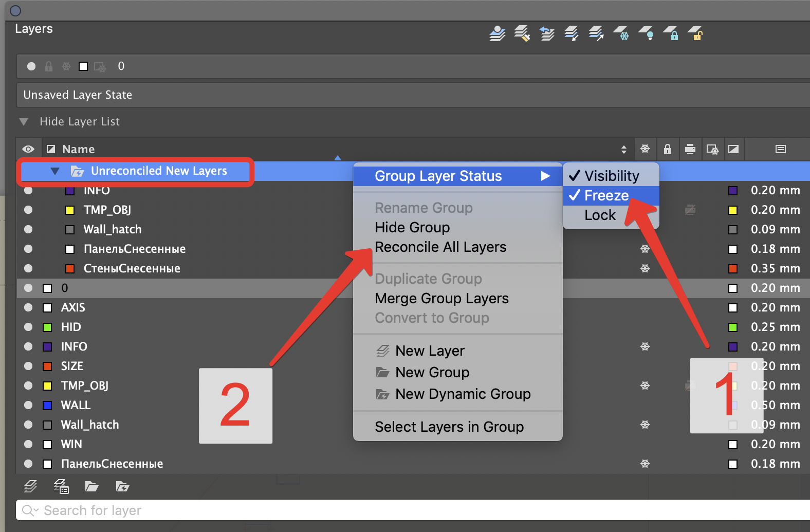Image resolution: width=810 pixels, height=532 pixels.
Task: Click the color column header icon
Action: (51, 149)
